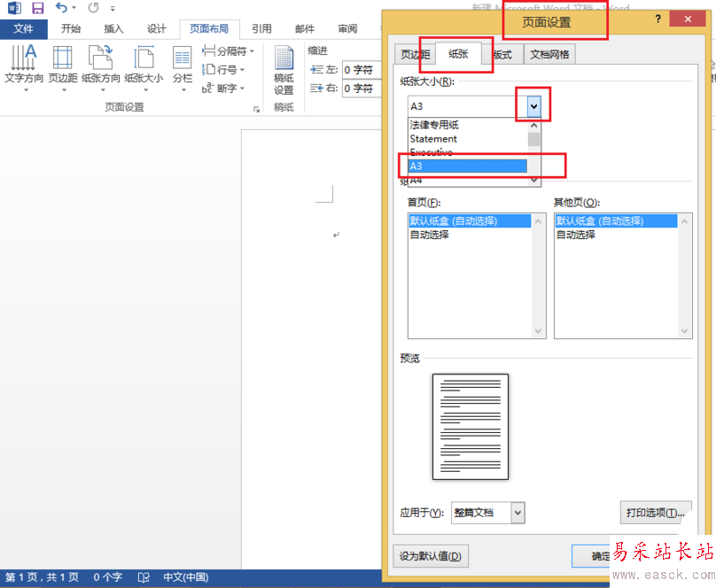Click paper list scroll down arrow
The image size is (716, 588).
point(533,181)
